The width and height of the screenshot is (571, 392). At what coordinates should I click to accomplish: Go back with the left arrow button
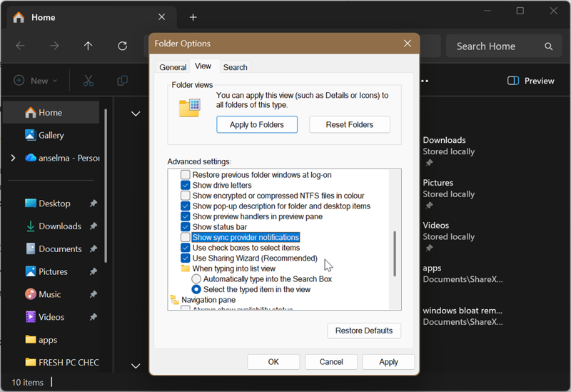click(x=21, y=46)
